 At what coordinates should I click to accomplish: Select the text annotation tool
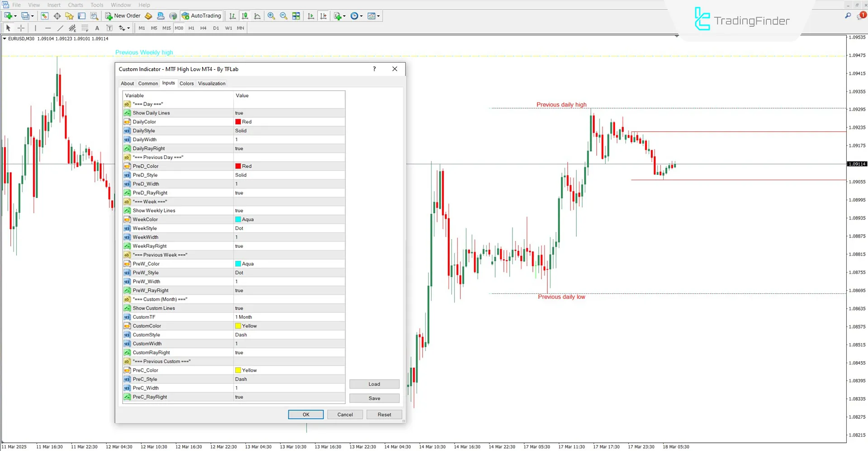click(x=97, y=28)
